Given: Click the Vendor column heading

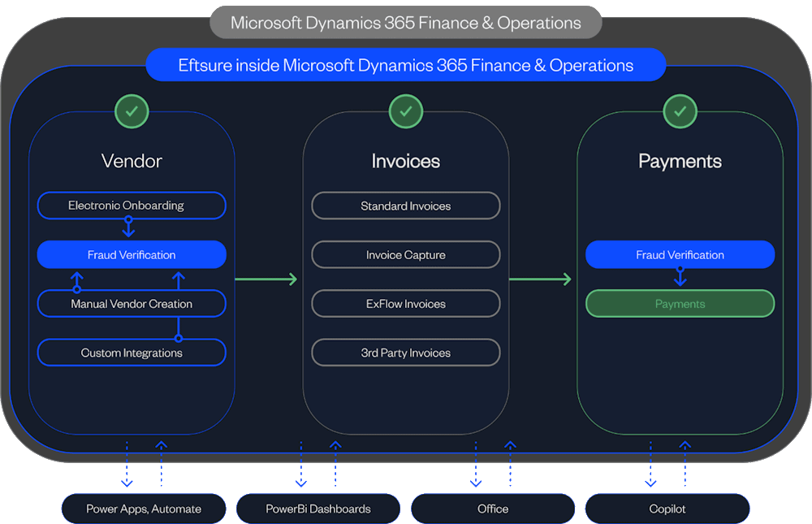Looking at the screenshot, I should (132, 161).
